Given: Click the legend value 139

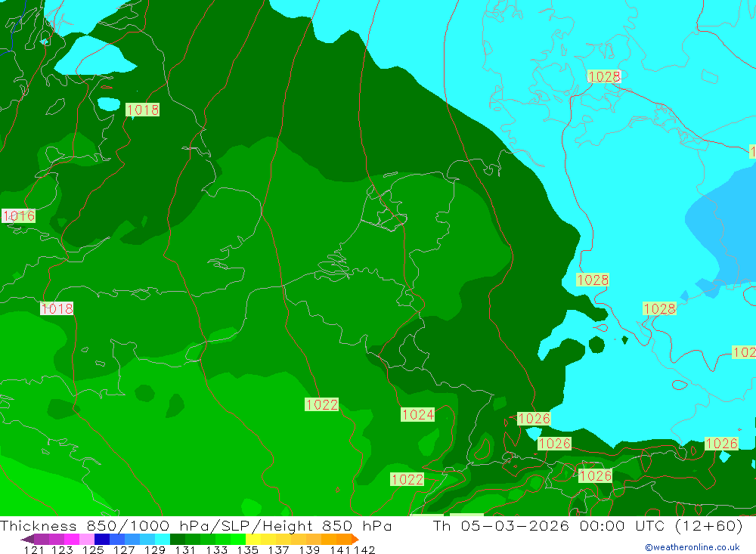Looking at the screenshot, I should click(x=309, y=549).
